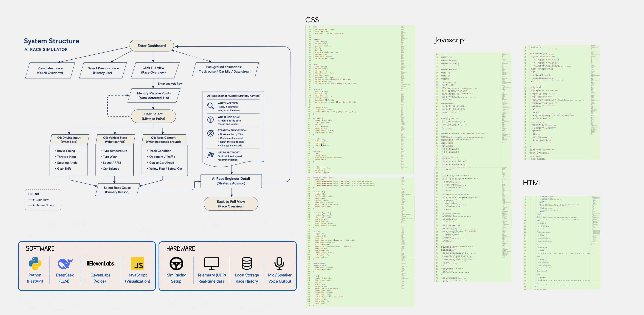Click the checkered flag NEXT-LAP TARGET icon
Screen dimensions: 644x315
click(x=211, y=155)
